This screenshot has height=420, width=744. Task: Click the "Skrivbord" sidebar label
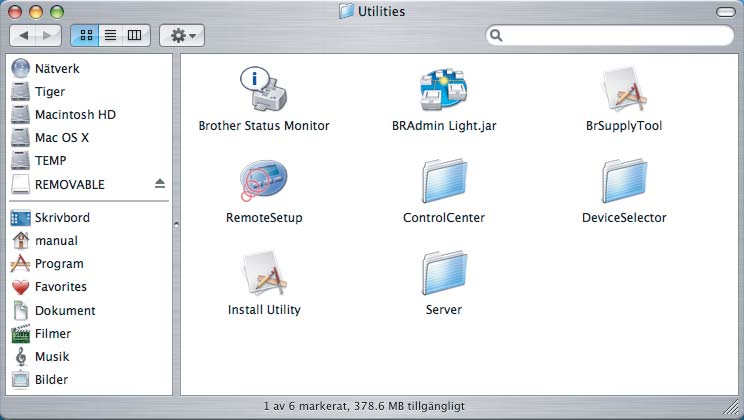62,218
